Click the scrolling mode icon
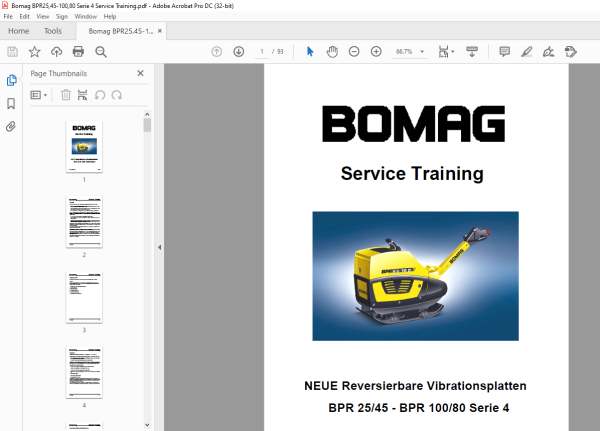The height and width of the screenshot is (431, 600). (472, 52)
